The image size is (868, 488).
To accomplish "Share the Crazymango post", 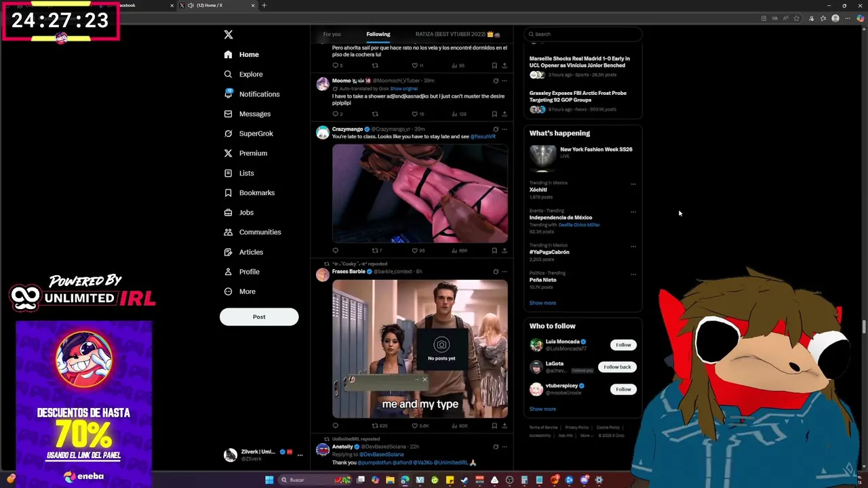I will [x=504, y=250].
